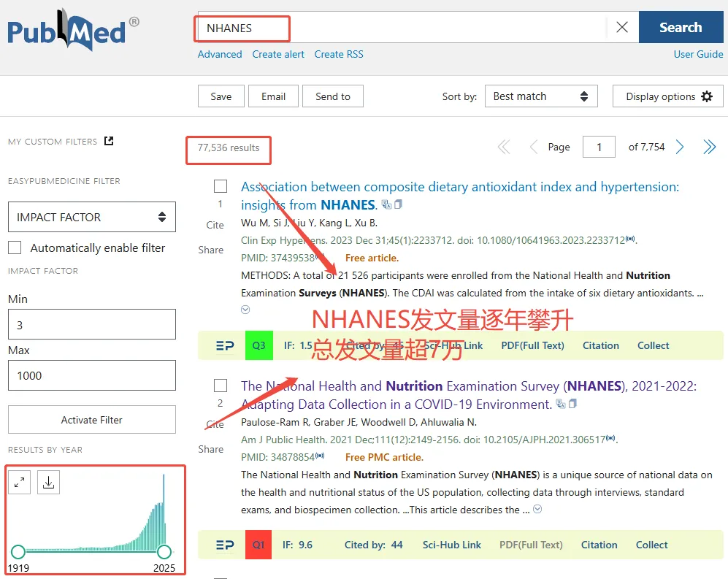The image size is (728, 579).
Task: Click Share for result 1
Action: point(211,250)
